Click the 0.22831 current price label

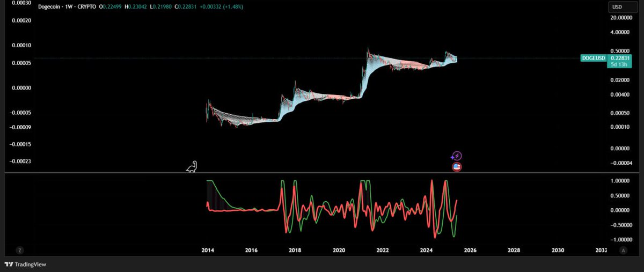tap(620, 57)
